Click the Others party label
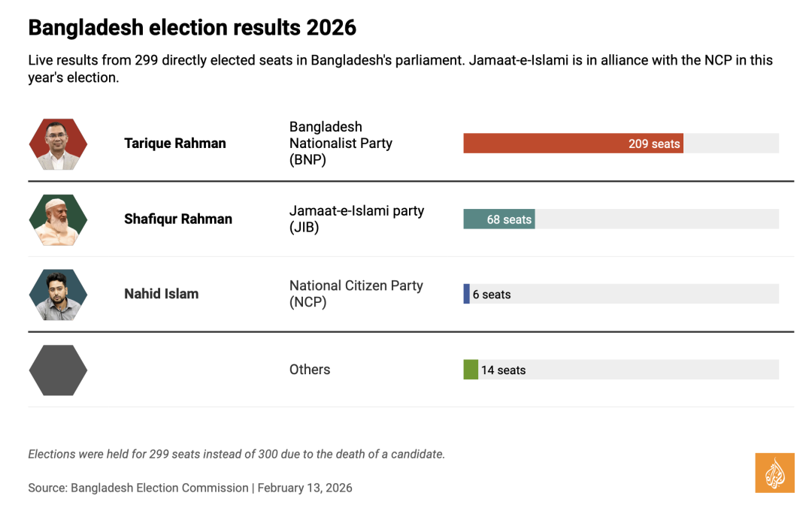The height and width of the screenshot is (514, 812). pos(310,370)
